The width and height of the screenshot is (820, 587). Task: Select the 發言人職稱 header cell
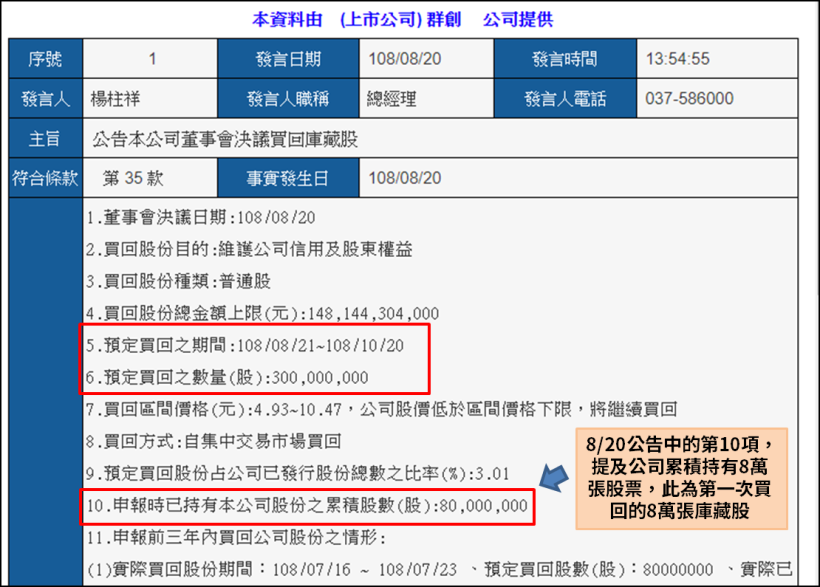[x=288, y=98]
